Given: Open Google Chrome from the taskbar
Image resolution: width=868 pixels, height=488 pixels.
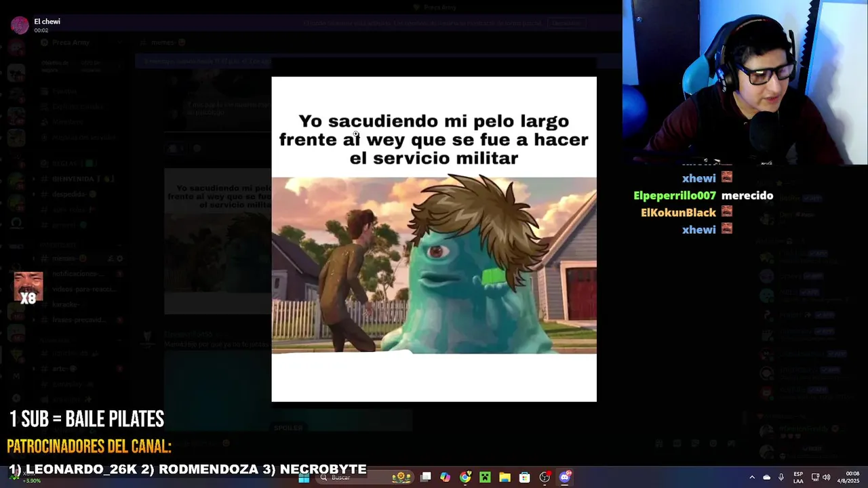Looking at the screenshot, I should pos(465,477).
